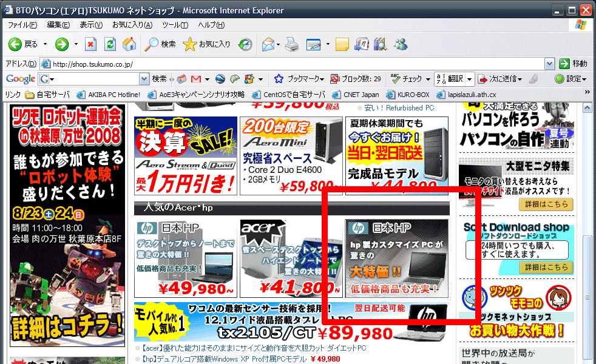
Task: Expand the Forward button history dropdown arrow
Action: point(76,44)
